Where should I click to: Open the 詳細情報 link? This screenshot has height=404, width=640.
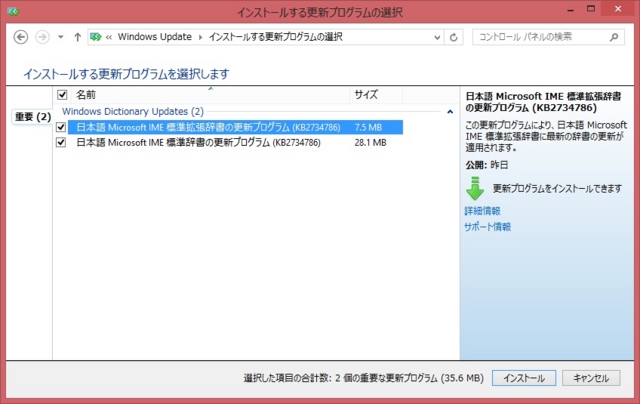pyautogui.click(x=482, y=211)
